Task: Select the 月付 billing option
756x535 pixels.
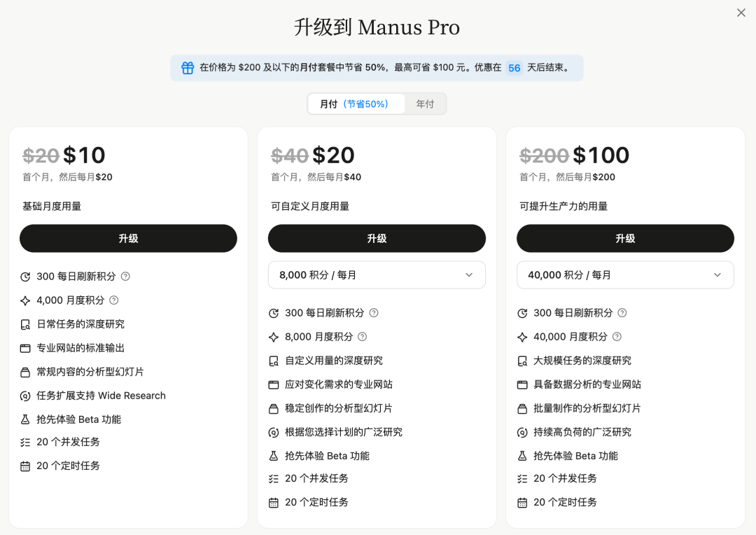Action: point(356,104)
